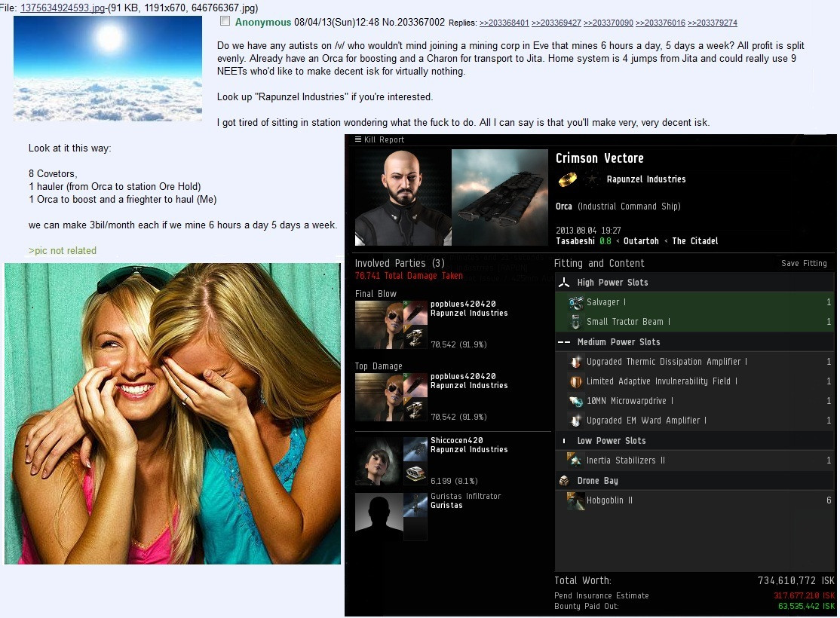840x618 pixels.
Task: Click the 76,741 Total Damage Taken text
Action: coord(409,276)
